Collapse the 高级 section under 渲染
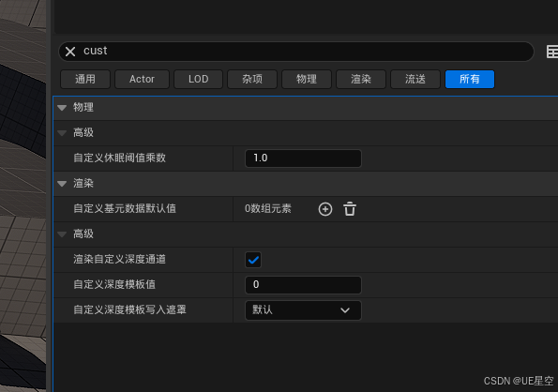This screenshot has width=558, height=392. click(62, 234)
